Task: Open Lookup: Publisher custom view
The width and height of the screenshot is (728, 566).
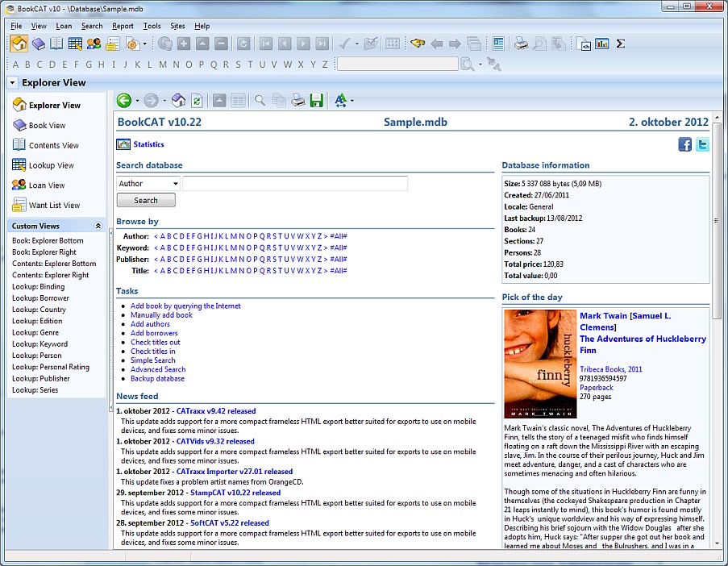Action: click(41, 378)
